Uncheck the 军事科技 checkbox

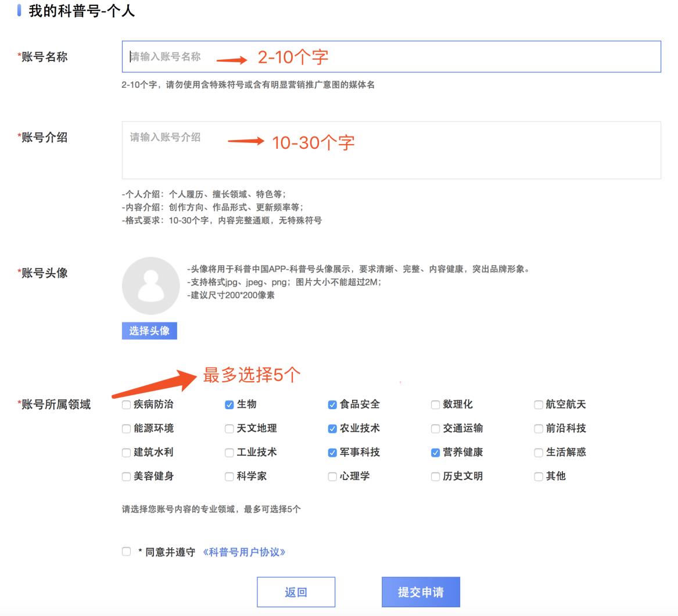[x=332, y=453]
